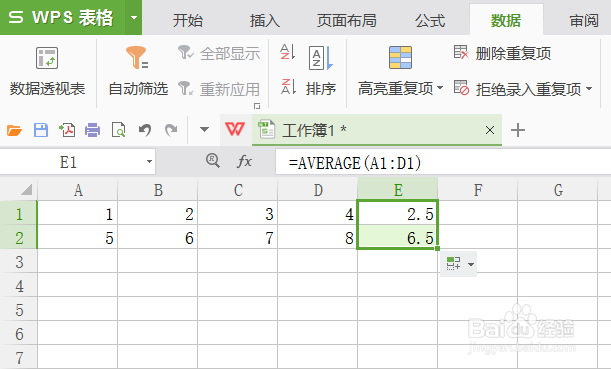
Task: Sort descending with the Z-A icon
Action: (288, 87)
